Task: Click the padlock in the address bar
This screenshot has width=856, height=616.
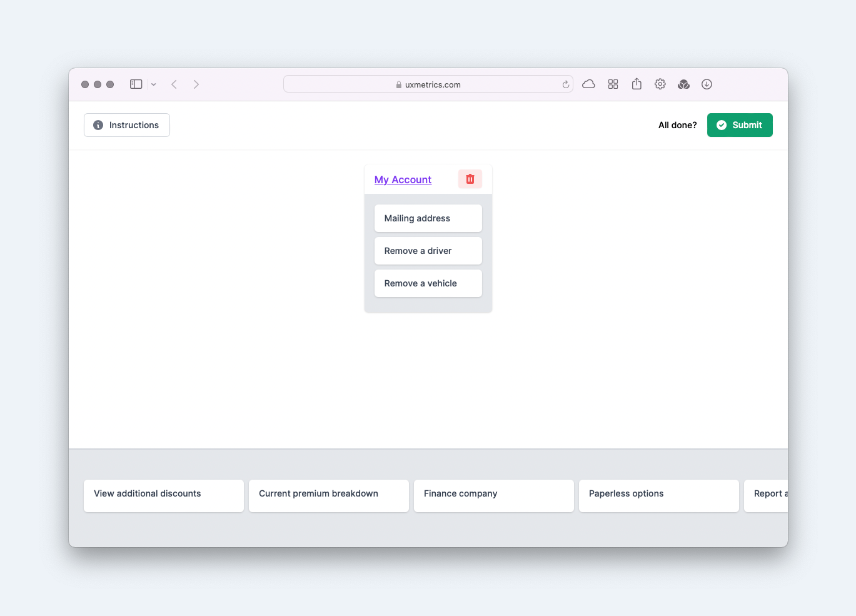Action: [x=398, y=84]
